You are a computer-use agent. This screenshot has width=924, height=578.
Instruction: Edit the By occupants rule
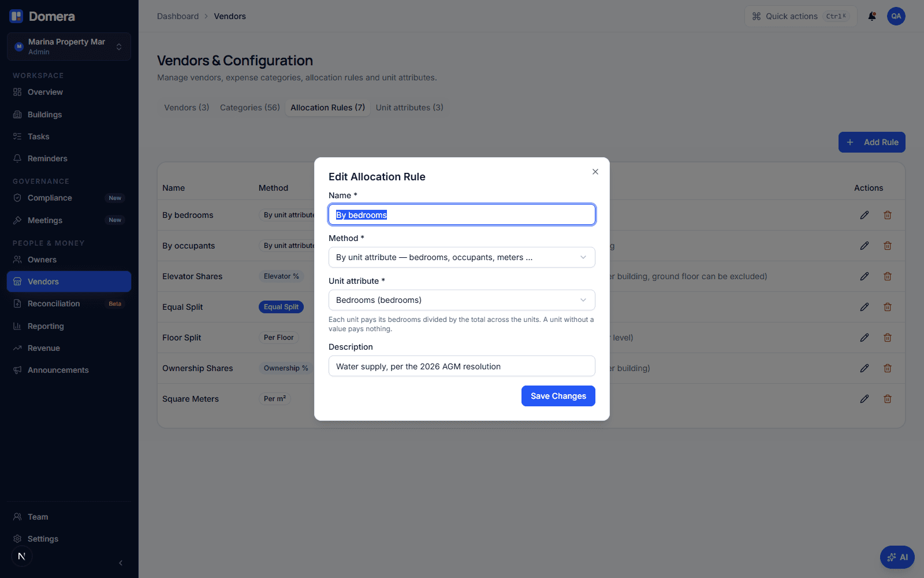[865, 246]
